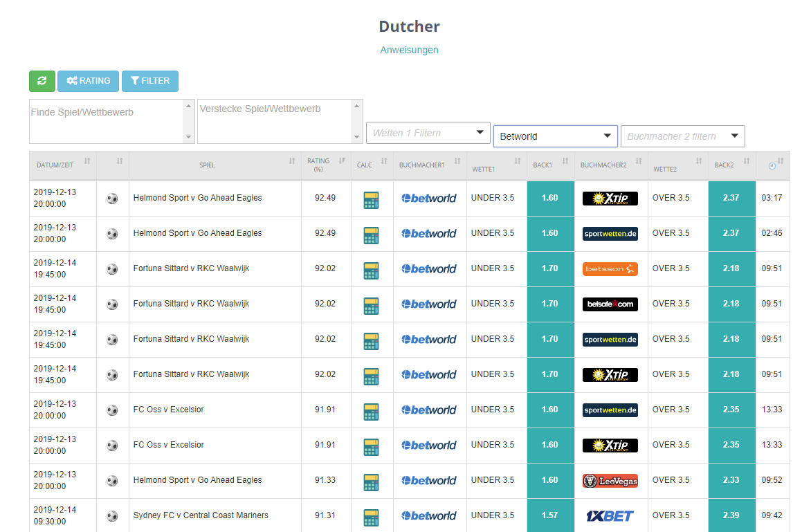The height and width of the screenshot is (532, 811).
Task: Click the down arrow of Verstecke Spiel/Wettbewerb scrollbar
Action: [x=357, y=137]
